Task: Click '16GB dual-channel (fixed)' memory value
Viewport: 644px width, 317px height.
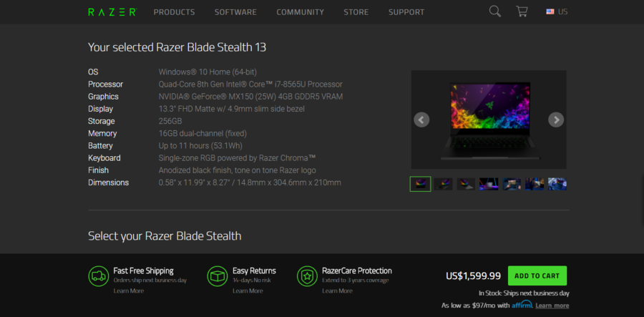Action: [x=203, y=133]
